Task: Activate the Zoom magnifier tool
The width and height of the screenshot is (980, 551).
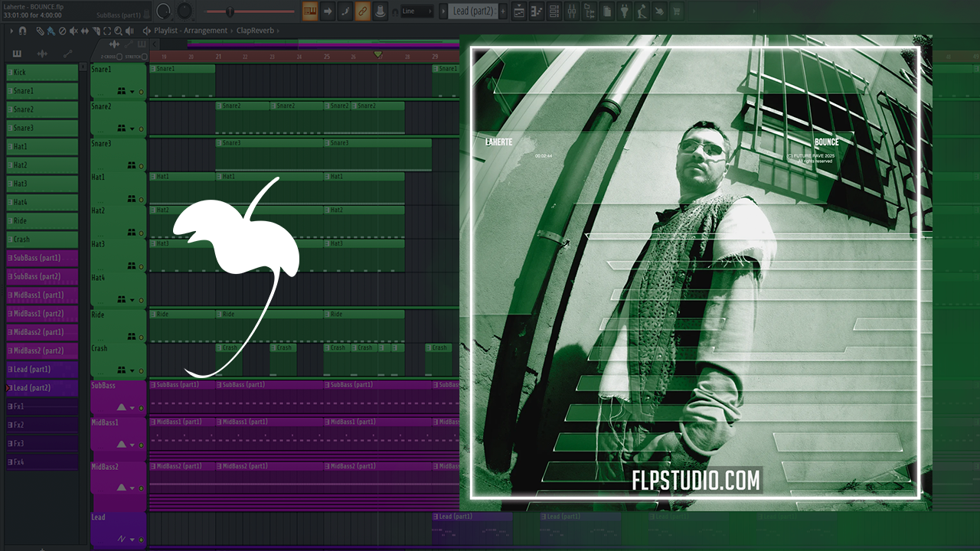Action: pyautogui.click(x=117, y=31)
